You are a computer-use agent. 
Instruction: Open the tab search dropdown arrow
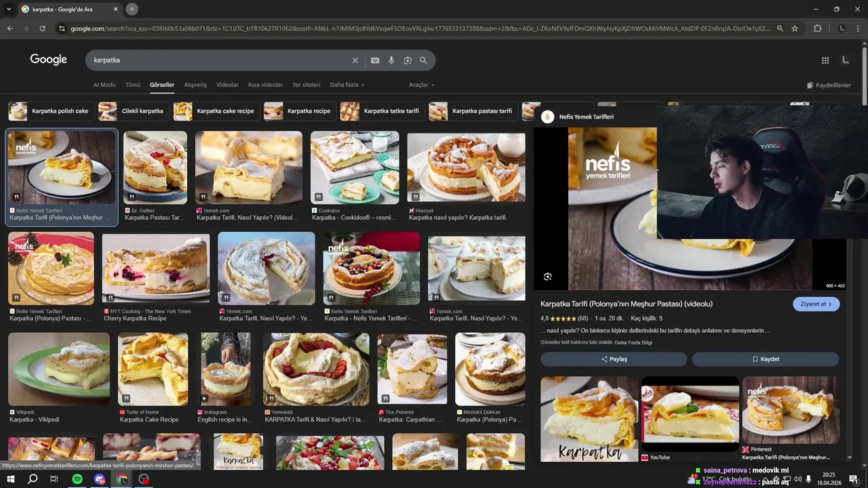coord(9,9)
